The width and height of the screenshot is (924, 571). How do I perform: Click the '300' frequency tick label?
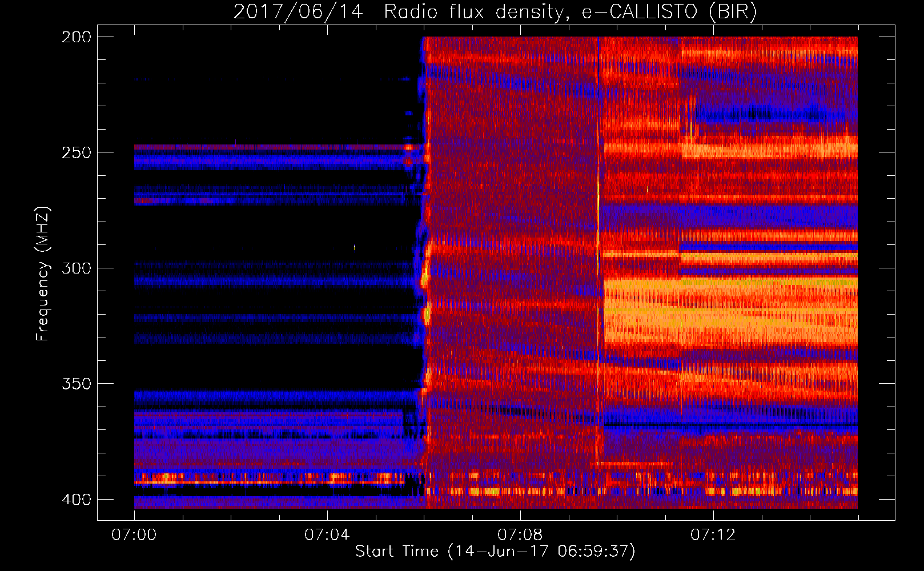77,268
